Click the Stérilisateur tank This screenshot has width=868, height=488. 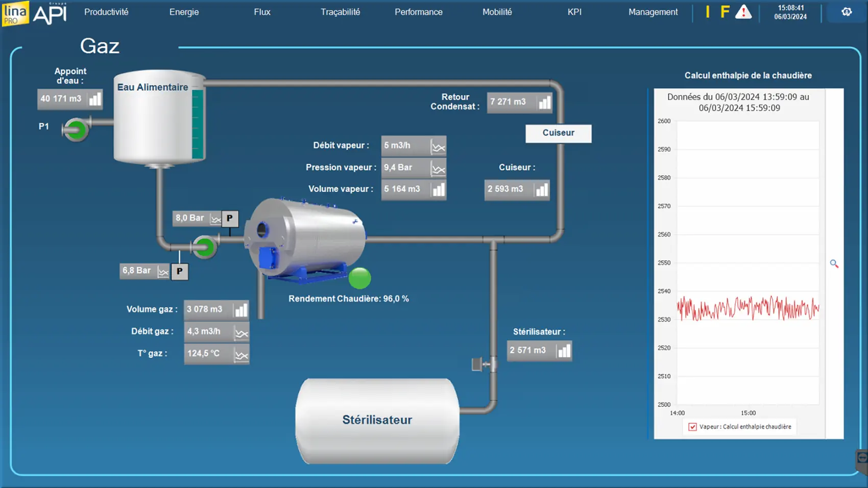coord(377,420)
